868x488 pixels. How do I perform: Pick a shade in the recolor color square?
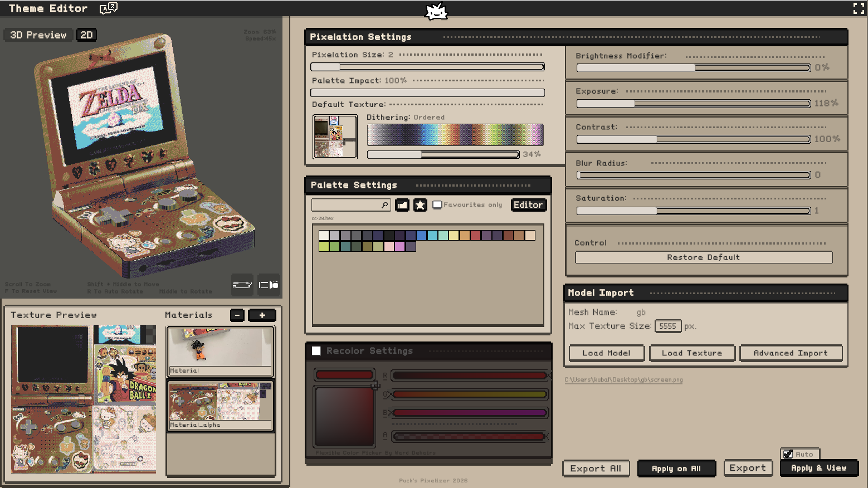click(x=344, y=416)
